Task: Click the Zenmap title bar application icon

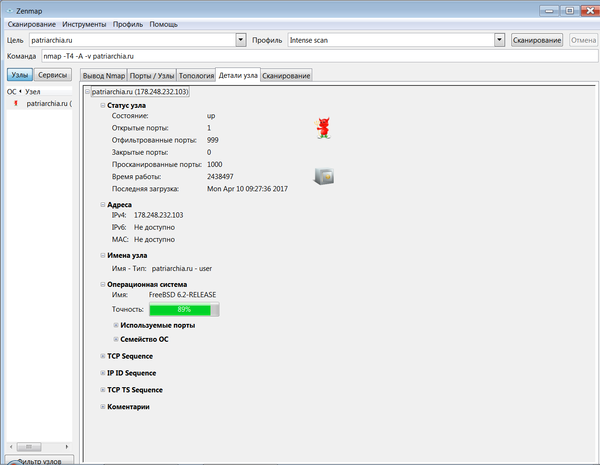Action: tap(10, 11)
